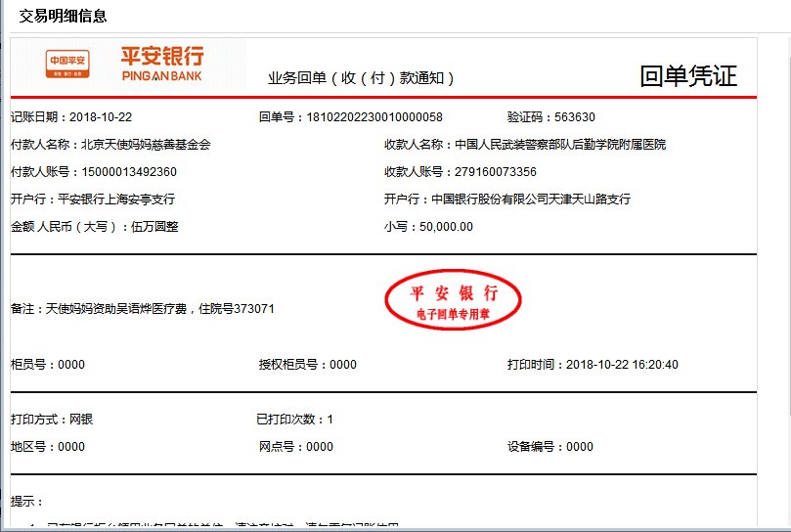Viewport: 791px width, 532px height.
Task: Select 业务回单（收（付）款通知）title
Action: click(361, 78)
